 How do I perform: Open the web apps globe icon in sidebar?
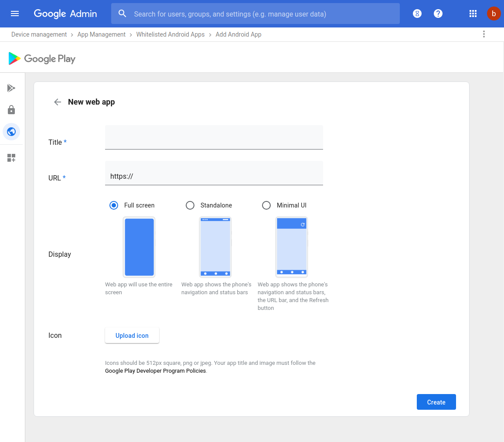point(11,131)
